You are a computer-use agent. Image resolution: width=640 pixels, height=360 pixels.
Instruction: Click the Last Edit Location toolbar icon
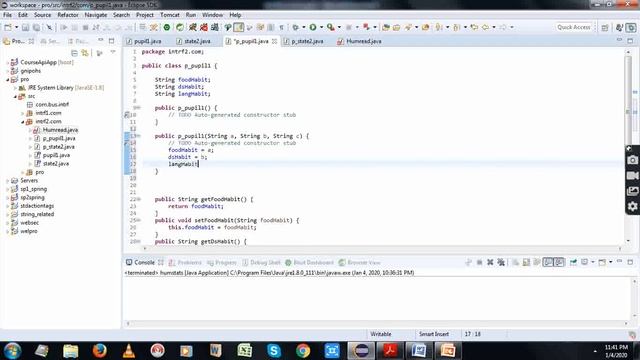tap(474, 27)
